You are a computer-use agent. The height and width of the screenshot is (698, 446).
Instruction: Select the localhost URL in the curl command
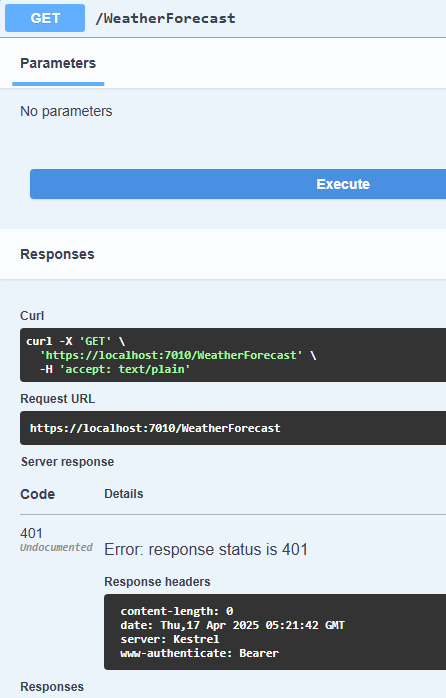pyautogui.click(x=171, y=355)
